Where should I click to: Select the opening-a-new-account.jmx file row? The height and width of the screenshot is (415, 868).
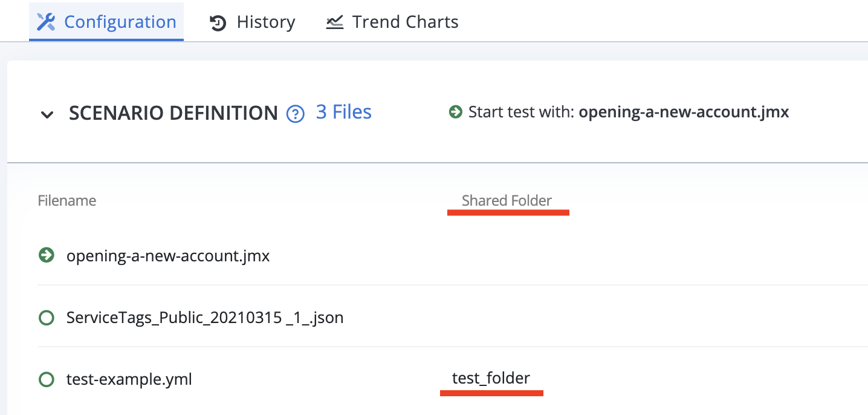point(453,255)
